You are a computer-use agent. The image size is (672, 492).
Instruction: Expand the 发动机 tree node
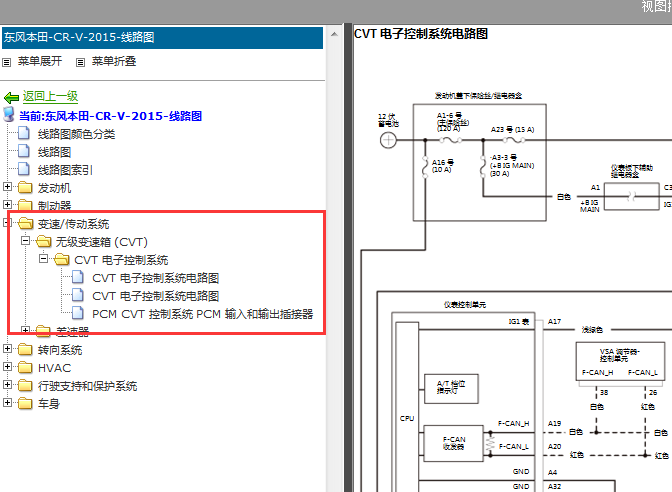pos(7,186)
